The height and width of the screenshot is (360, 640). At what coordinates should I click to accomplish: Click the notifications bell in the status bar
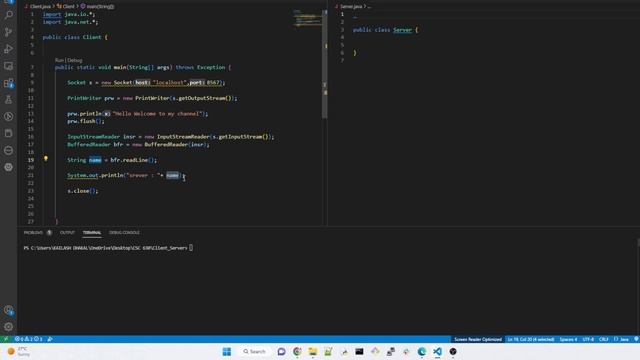[x=636, y=339]
